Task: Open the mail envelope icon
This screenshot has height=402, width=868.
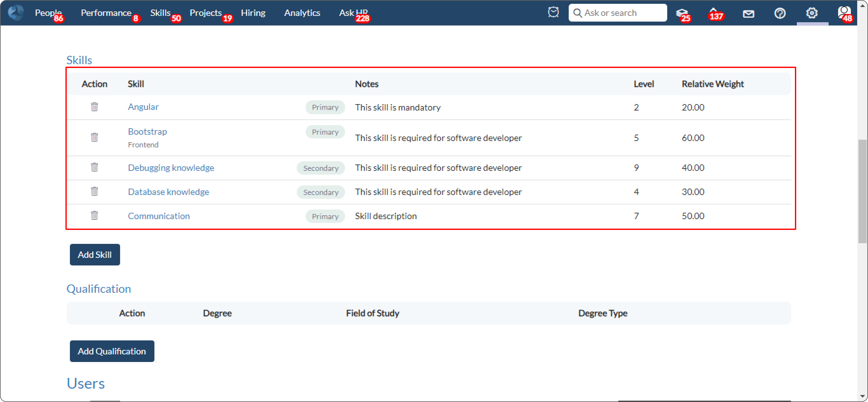Action: 748,14
